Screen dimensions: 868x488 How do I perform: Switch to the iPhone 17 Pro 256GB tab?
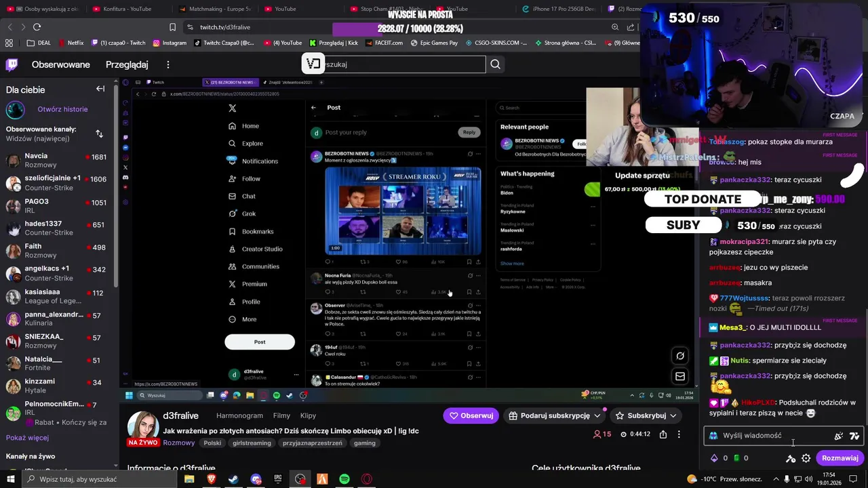tap(558, 9)
